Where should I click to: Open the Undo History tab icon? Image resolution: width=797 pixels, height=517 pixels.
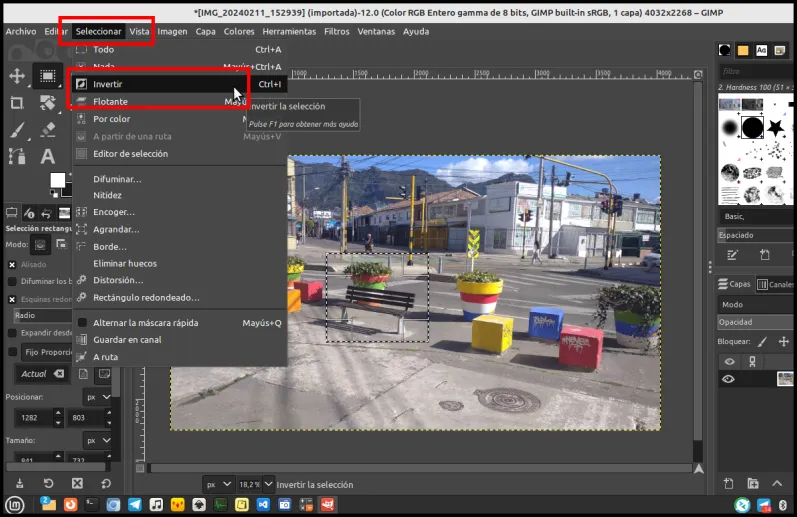[x=46, y=212]
